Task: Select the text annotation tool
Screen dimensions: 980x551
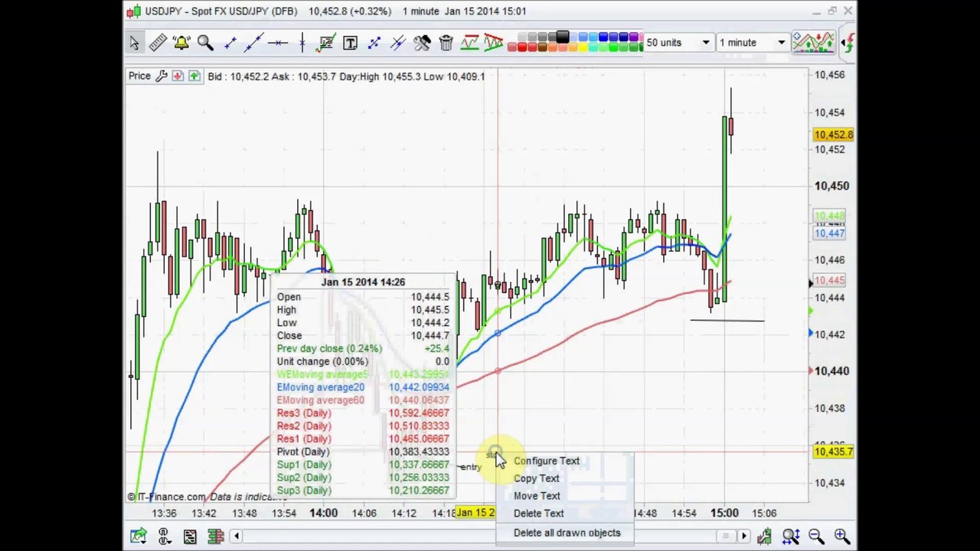Action: point(350,43)
